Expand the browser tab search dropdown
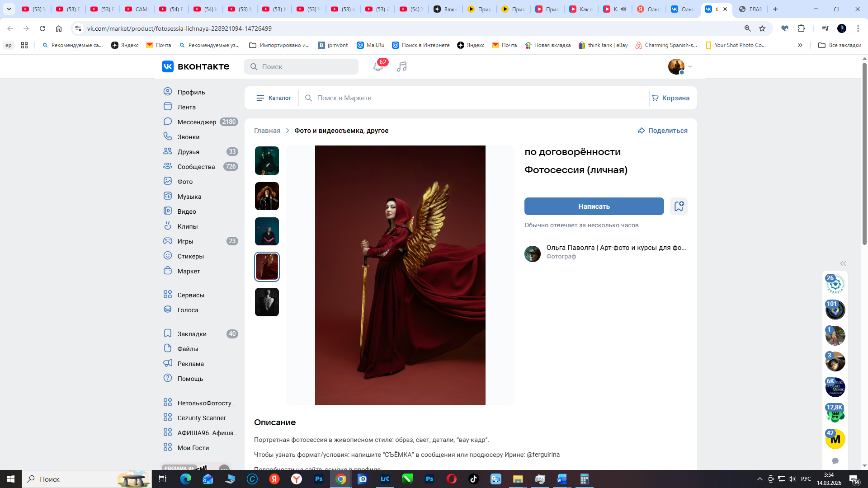 coord(9,9)
